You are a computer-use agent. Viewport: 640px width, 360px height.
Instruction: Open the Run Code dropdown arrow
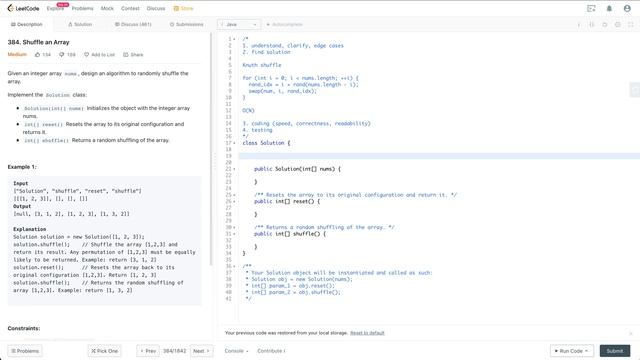(587, 351)
